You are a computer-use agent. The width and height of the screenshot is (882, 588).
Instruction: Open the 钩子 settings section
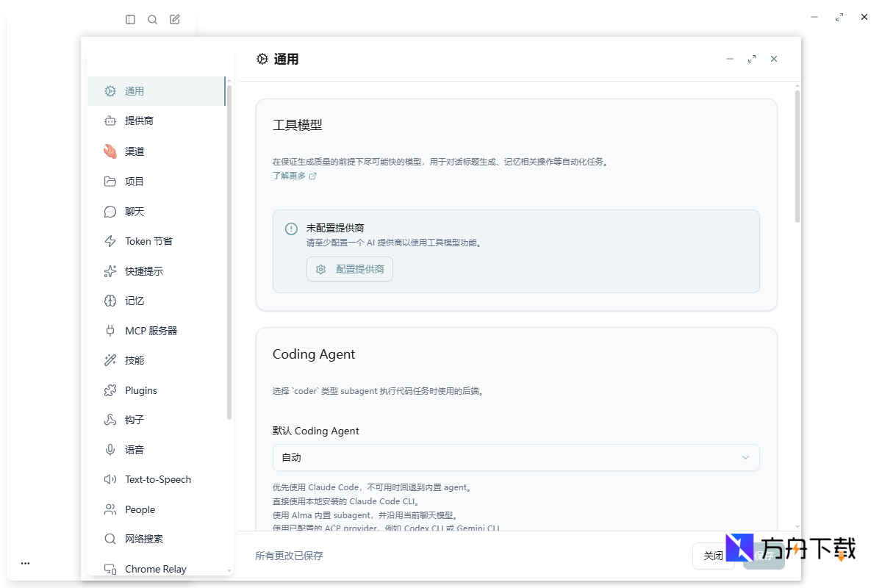tap(135, 420)
